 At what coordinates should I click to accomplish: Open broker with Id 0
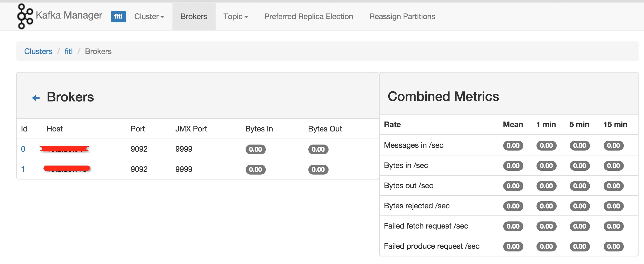coord(23,149)
